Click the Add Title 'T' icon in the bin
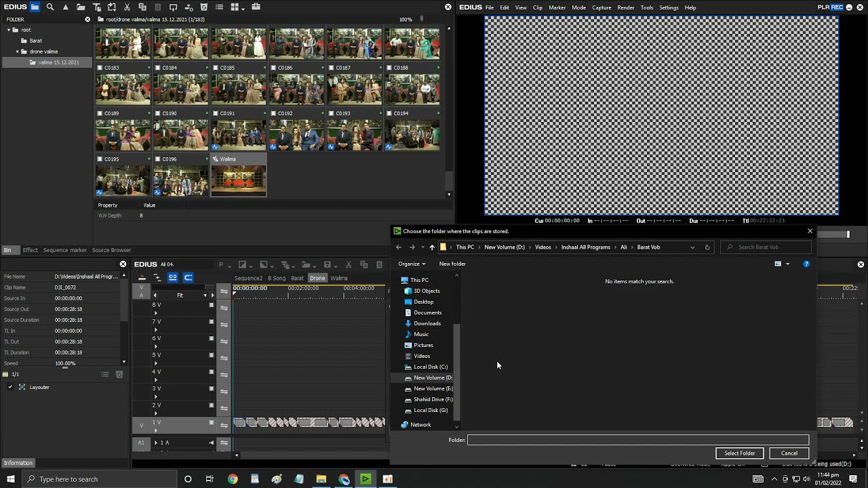 click(96, 7)
